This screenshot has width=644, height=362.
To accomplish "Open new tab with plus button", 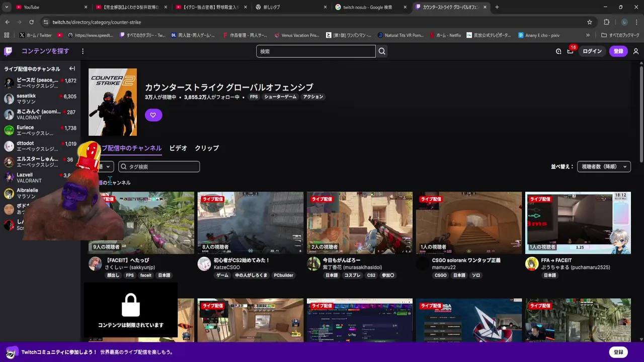I will (497, 7).
